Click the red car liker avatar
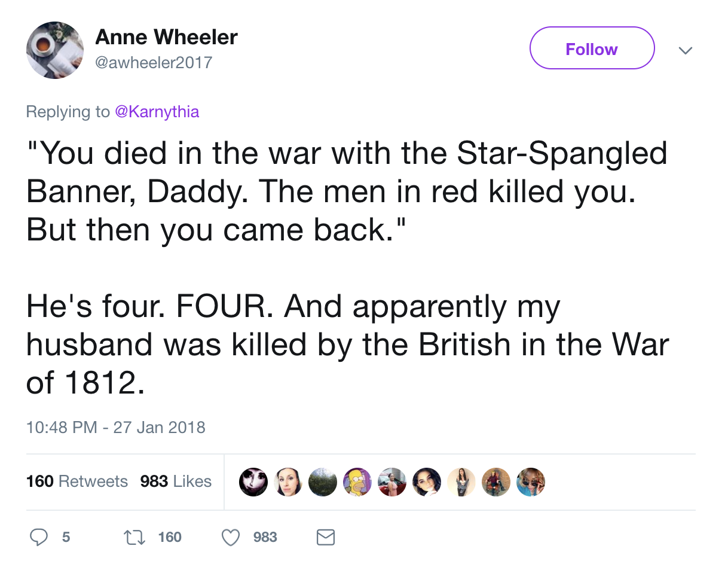The image size is (728, 573). (392, 482)
